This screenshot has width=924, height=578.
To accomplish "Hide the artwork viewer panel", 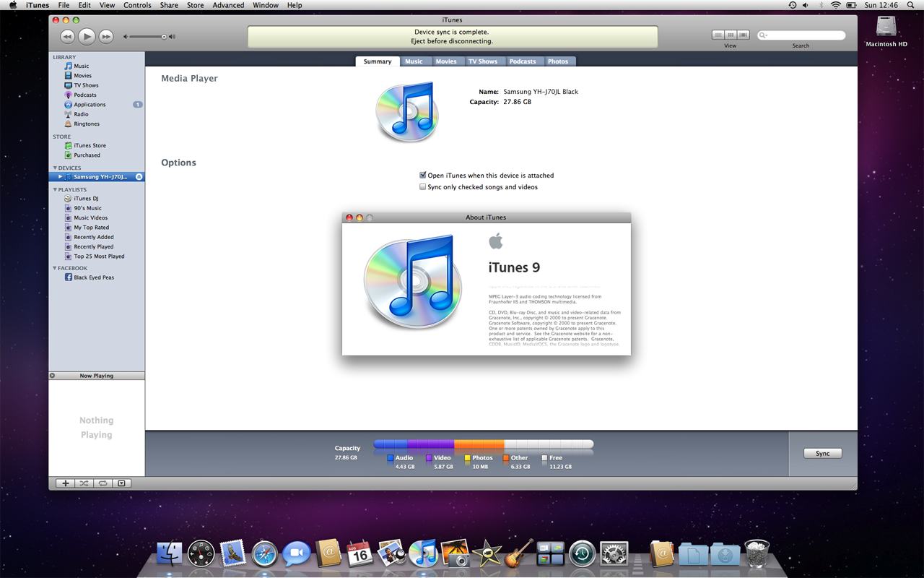I will click(x=121, y=483).
